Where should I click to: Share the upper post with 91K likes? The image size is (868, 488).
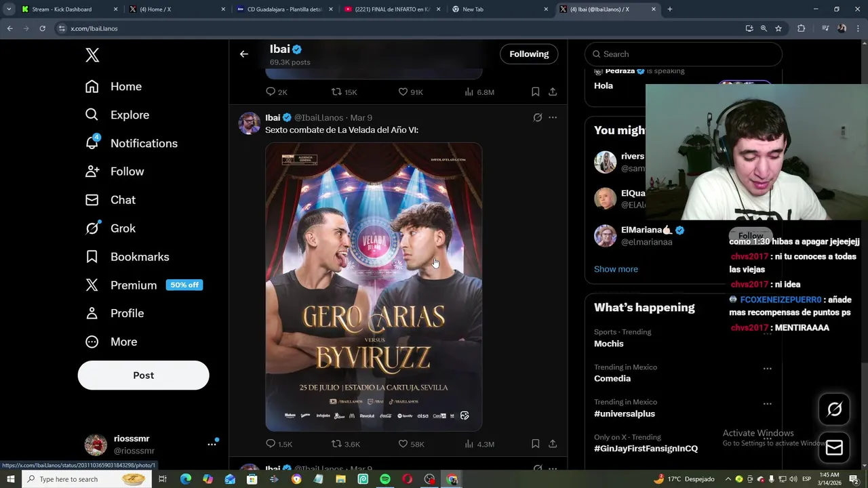(553, 91)
